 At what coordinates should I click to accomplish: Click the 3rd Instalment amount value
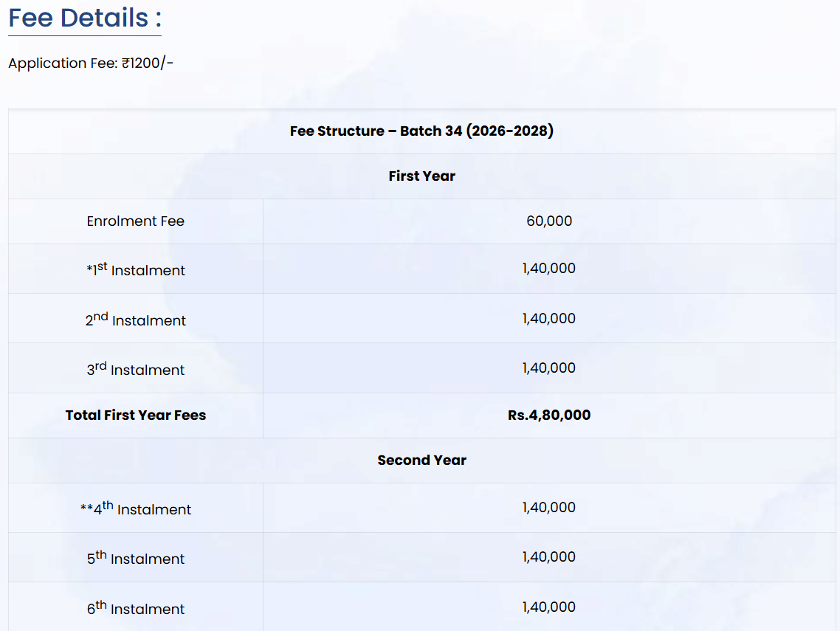(x=548, y=368)
